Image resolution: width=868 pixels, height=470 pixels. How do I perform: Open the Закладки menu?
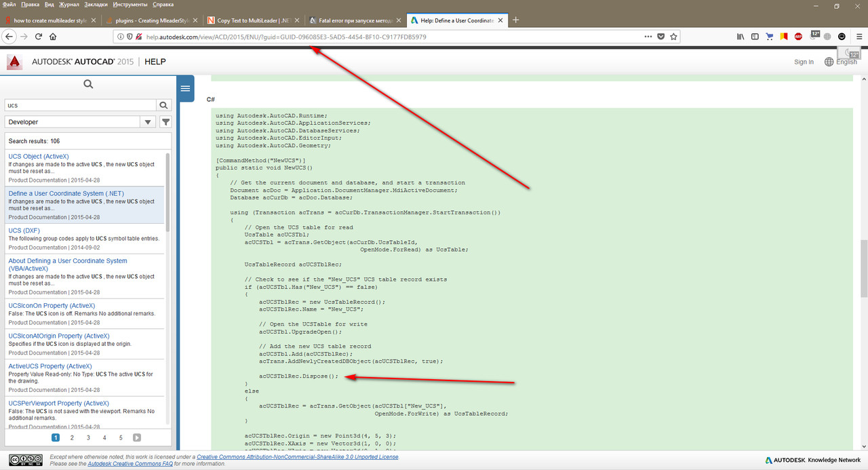click(x=96, y=5)
